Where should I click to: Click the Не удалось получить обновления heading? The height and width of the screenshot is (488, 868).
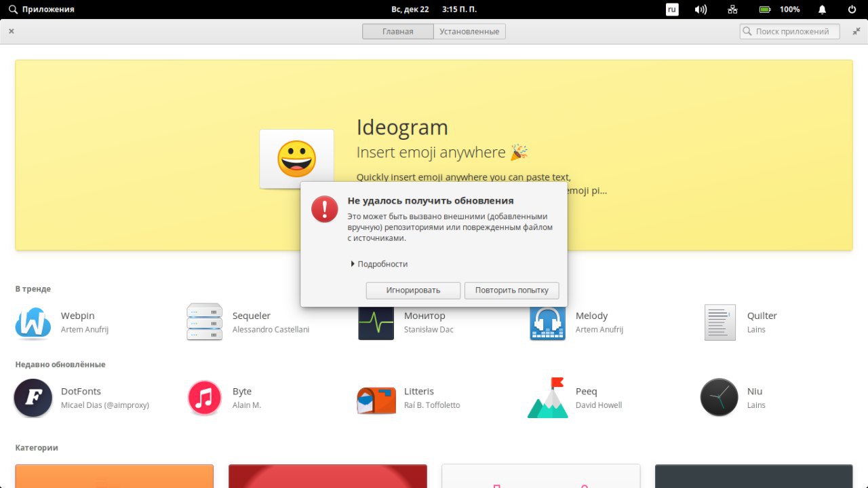431,201
